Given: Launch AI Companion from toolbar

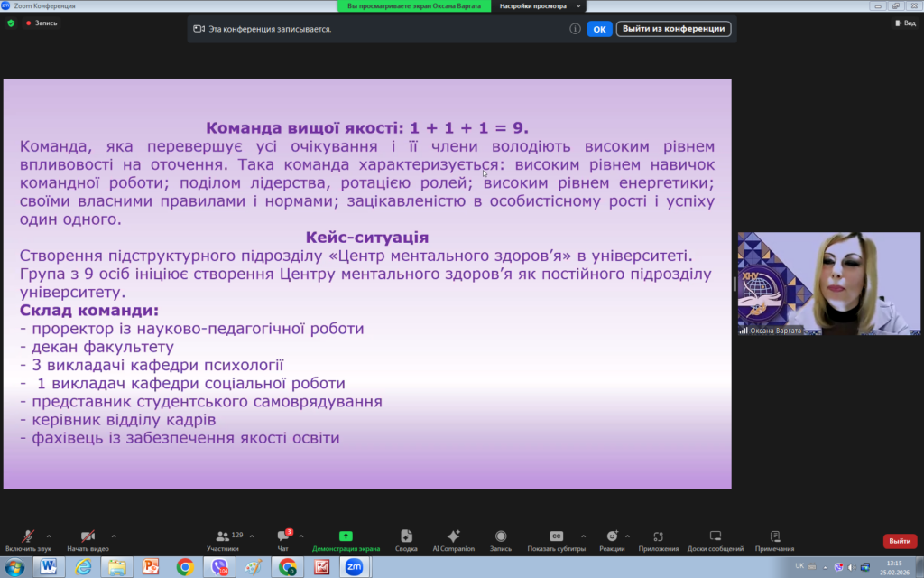Looking at the screenshot, I should tap(454, 536).
